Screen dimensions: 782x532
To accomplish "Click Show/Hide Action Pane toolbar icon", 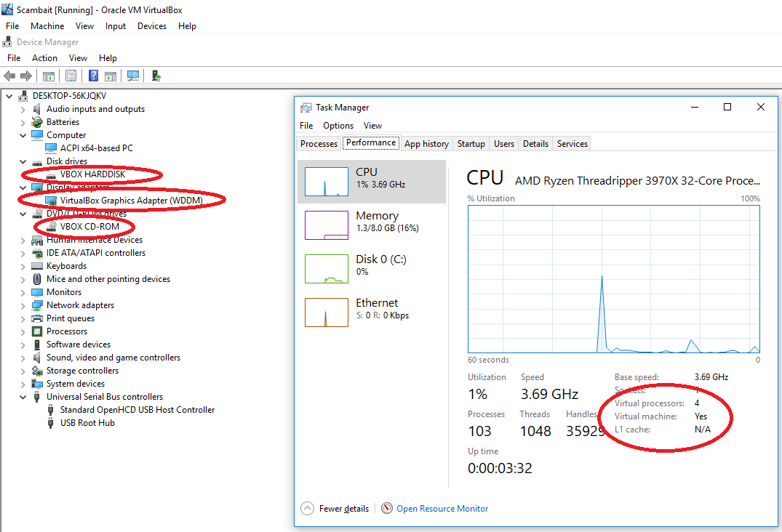I will coord(111,76).
